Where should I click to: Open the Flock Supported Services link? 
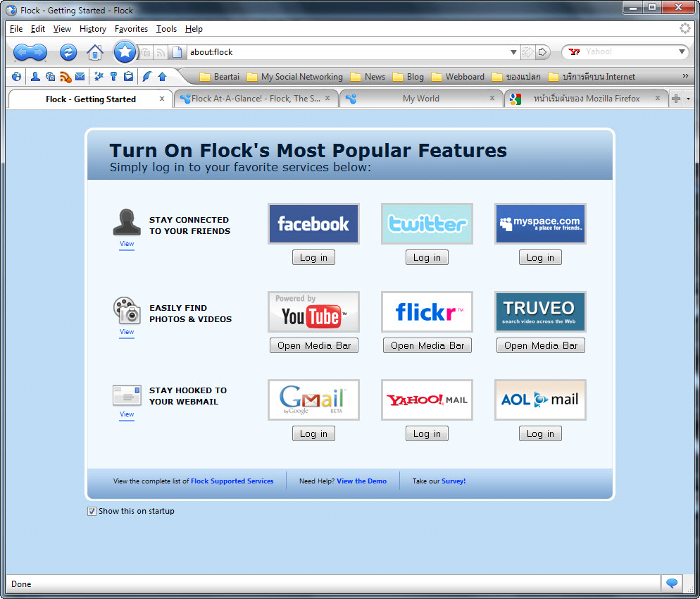[232, 481]
